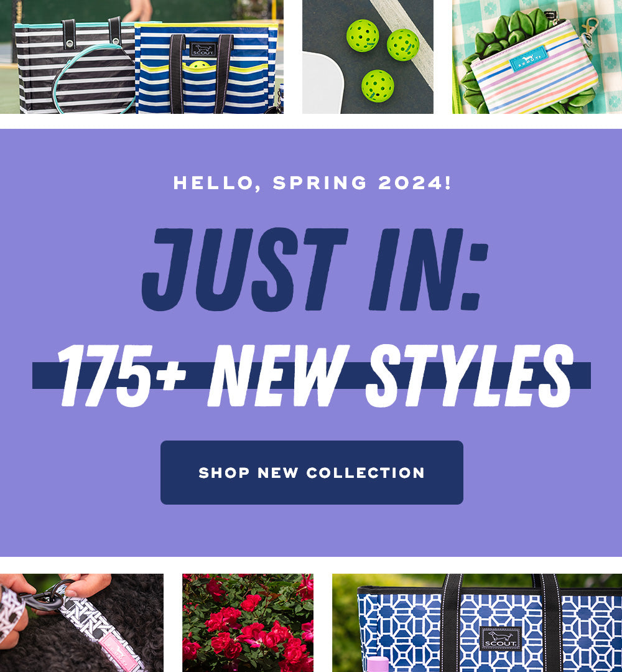622x672 pixels.
Task: Click the SCOUT logo on blue striped bag
Action: [203, 50]
